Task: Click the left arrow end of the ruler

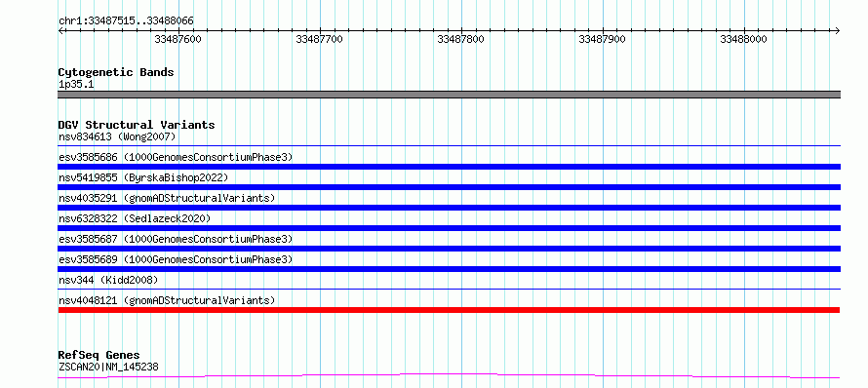Action: coord(60,30)
